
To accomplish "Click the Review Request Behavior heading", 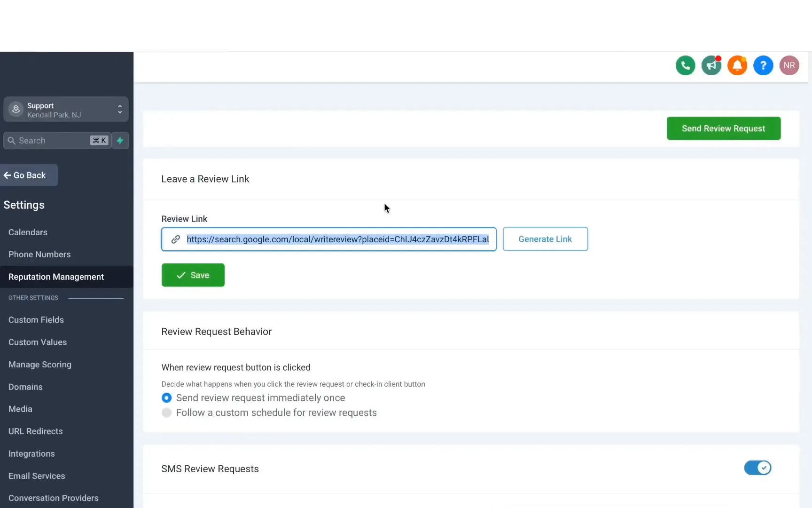I will (216, 332).
